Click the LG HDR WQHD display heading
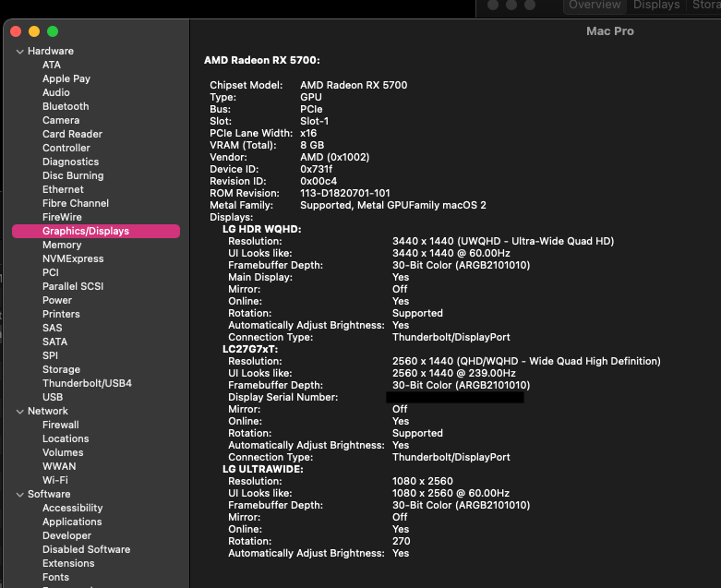The width and height of the screenshot is (721, 588). tap(262, 229)
